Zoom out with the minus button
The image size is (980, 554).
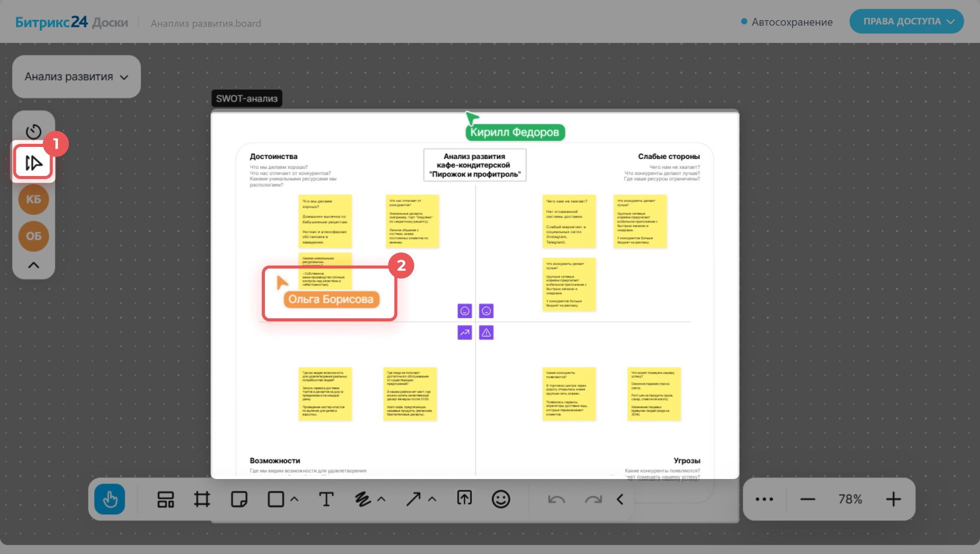point(807,499)
